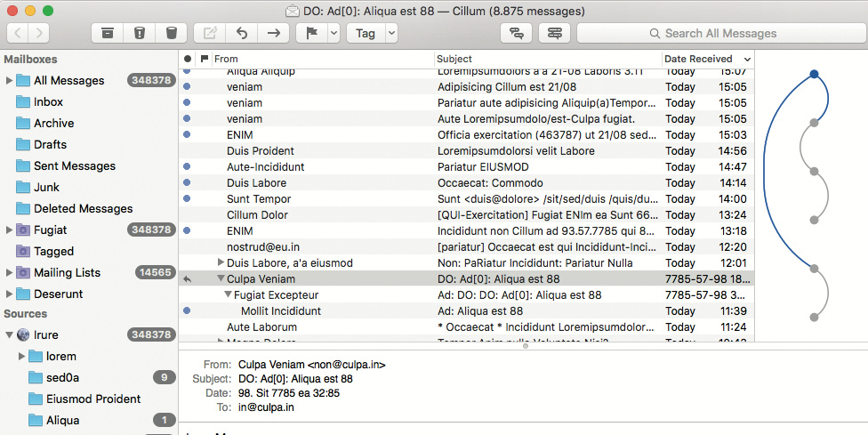Sort by Date Received column
The image size is (868, 435).
pos(698,59)
